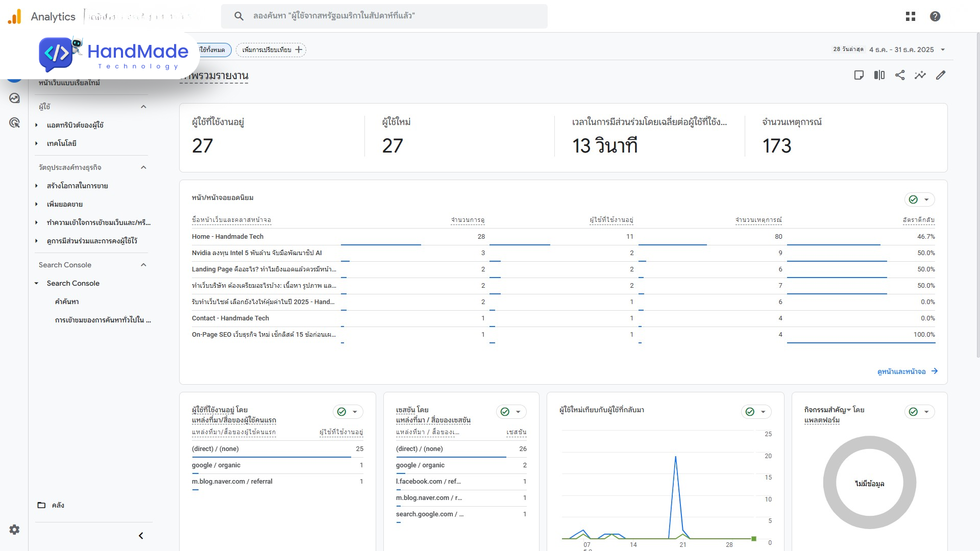Click the check status on the key events by platform card

[x=913, y=412]
